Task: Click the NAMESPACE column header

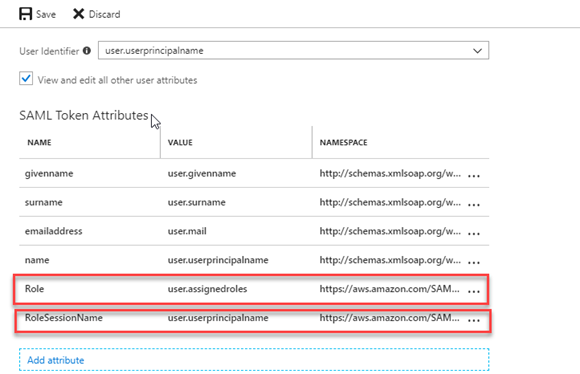Action: (x=344, y=142)
